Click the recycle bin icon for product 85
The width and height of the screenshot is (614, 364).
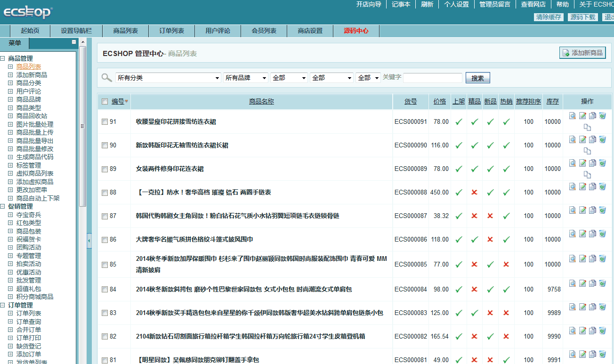(603, 258)
